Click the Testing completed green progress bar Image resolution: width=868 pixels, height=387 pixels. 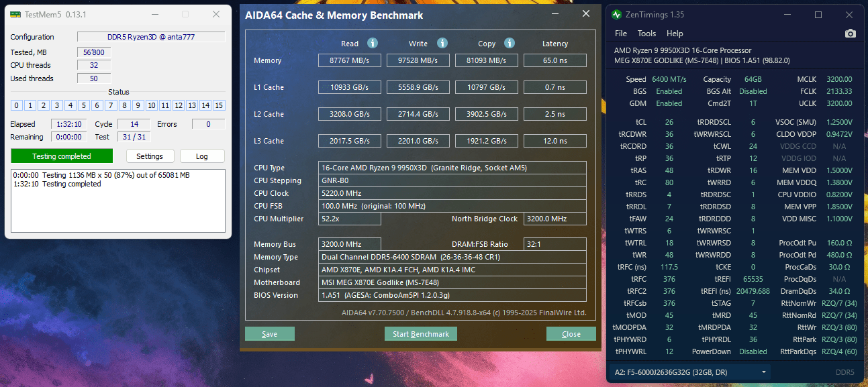[x=62, y=156]
